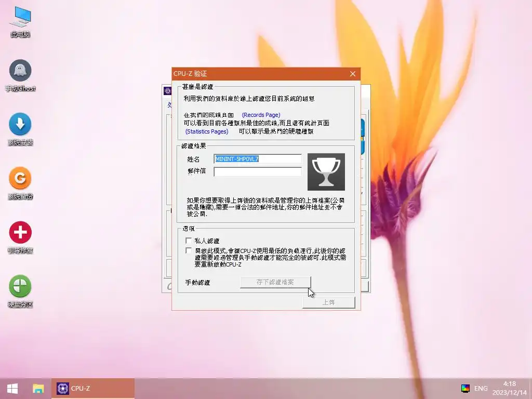
Task: Close the CPU-Z 验证 dialog
Action: coord(353,74)
